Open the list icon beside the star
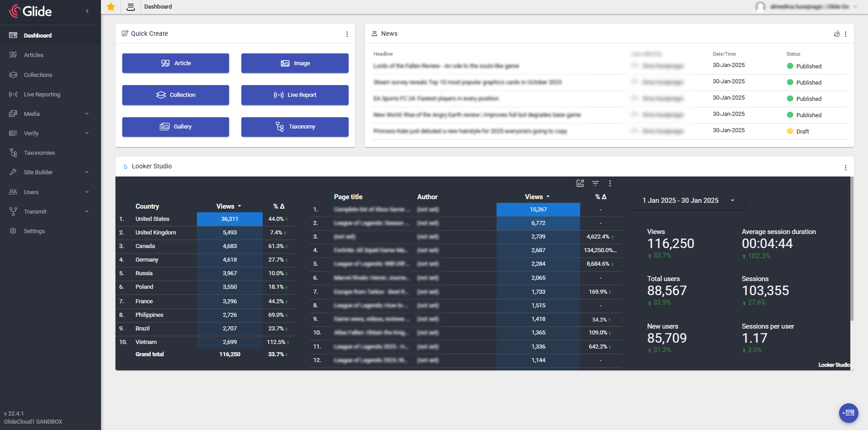Viewport: 868px width, 430px height. [x=130, y=7]
